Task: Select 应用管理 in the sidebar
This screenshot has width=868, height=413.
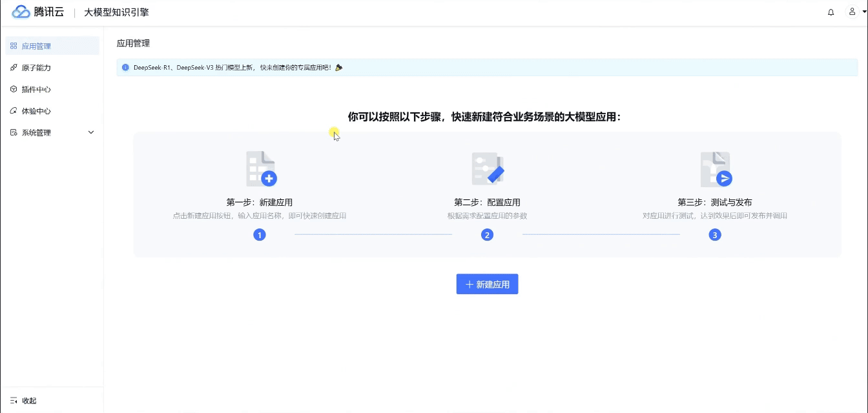Action: pyautogui.click(x=36, y=46)
